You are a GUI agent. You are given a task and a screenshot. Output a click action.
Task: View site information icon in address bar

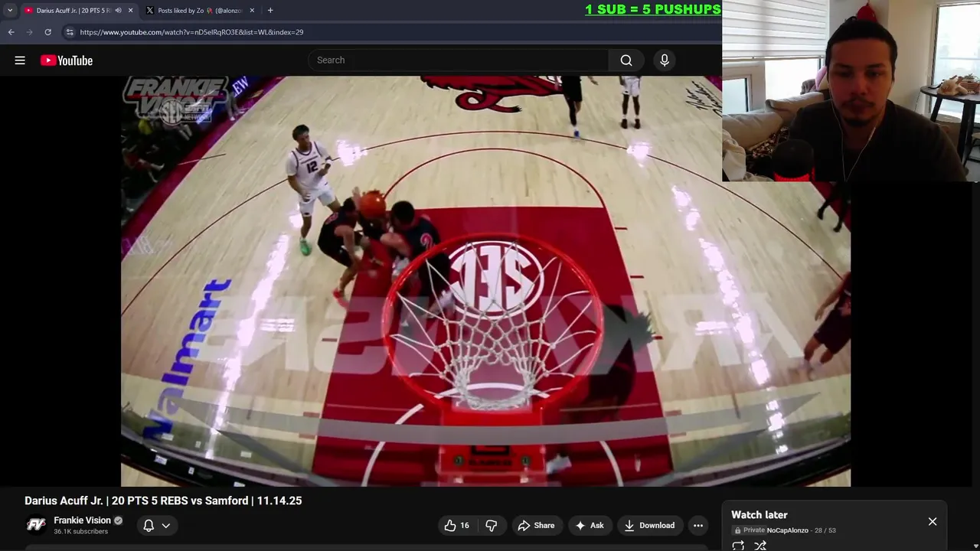tap(69, 32)
